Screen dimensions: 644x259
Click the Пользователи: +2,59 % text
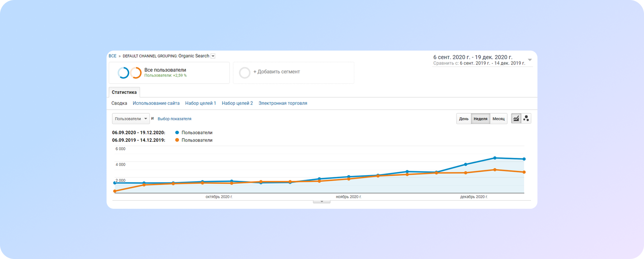pyautogui.click(x=165, y=76)
